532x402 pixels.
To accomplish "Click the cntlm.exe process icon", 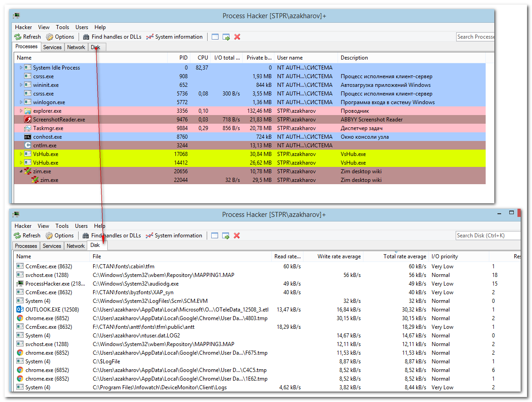I will coord(28,146).
